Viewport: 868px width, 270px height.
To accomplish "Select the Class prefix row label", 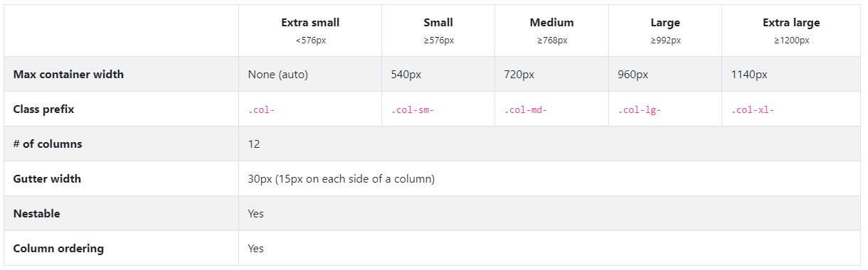I will [43, 109].
